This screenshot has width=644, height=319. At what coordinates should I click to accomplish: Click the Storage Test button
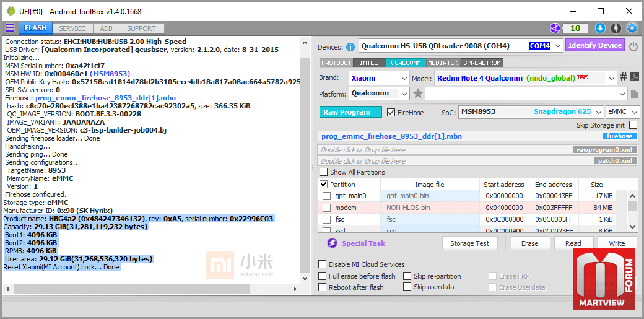[x=470, y=243]
